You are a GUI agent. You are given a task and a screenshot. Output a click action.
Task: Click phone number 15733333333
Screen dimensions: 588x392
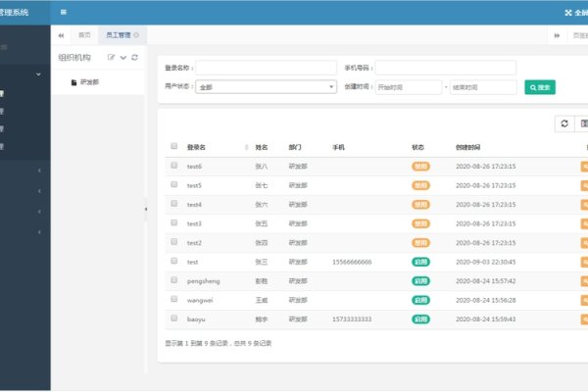(x=352, y=319)
